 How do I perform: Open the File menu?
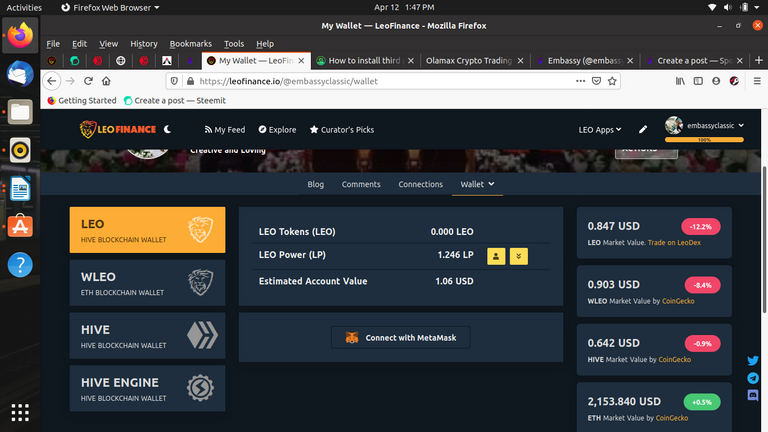point(53,44)
